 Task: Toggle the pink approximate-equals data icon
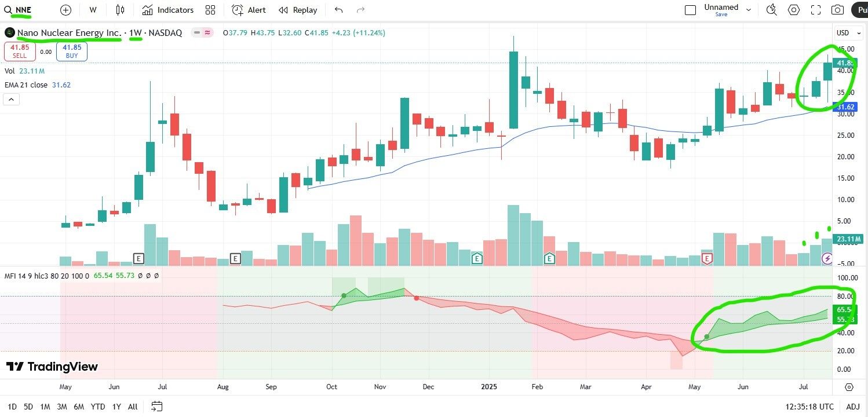click(207, 33)
